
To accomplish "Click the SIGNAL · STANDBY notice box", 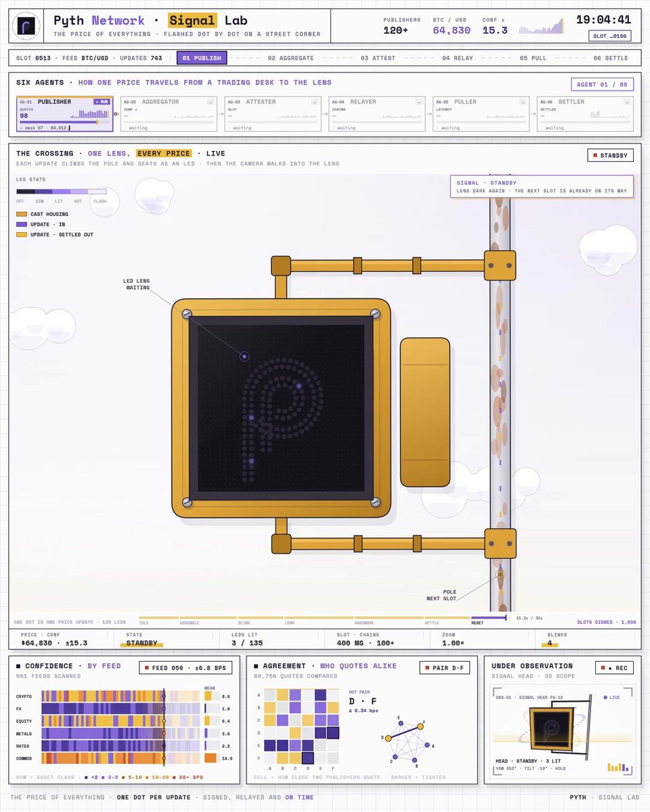I will coord(542,187).
